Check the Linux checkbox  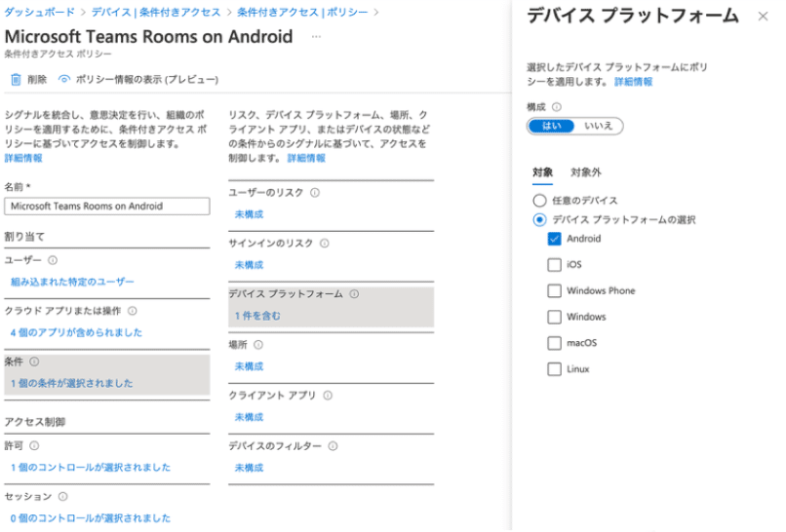tap(554, 368)
